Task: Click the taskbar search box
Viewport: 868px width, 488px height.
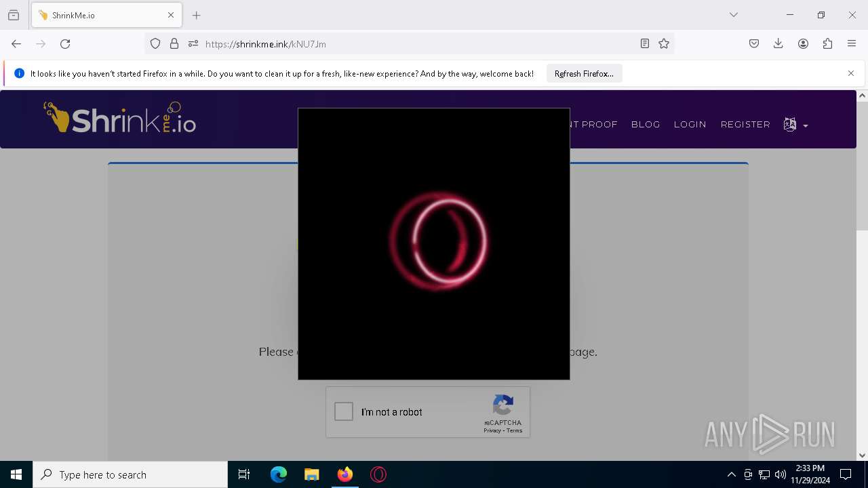Action: point(130,474)
